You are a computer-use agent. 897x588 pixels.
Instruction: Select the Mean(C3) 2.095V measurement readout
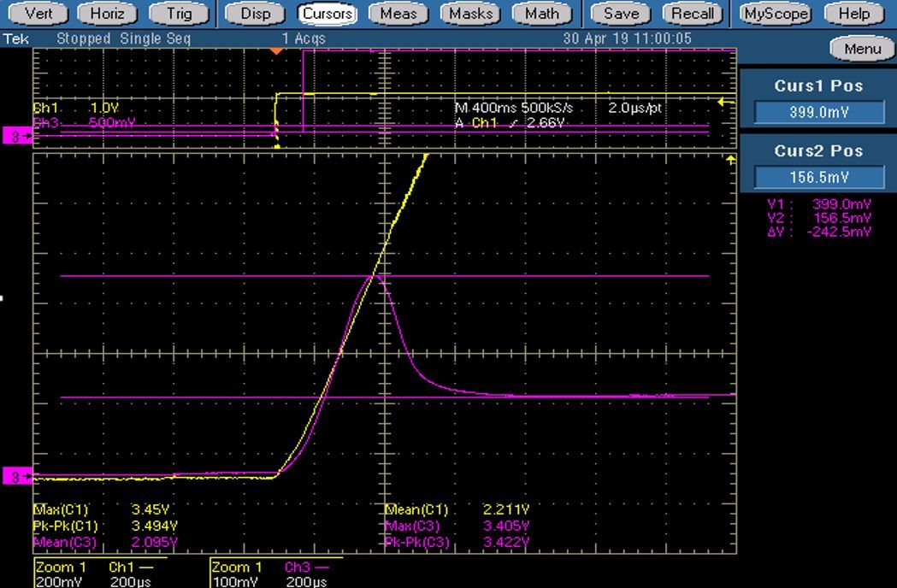(x=105, y=542)
